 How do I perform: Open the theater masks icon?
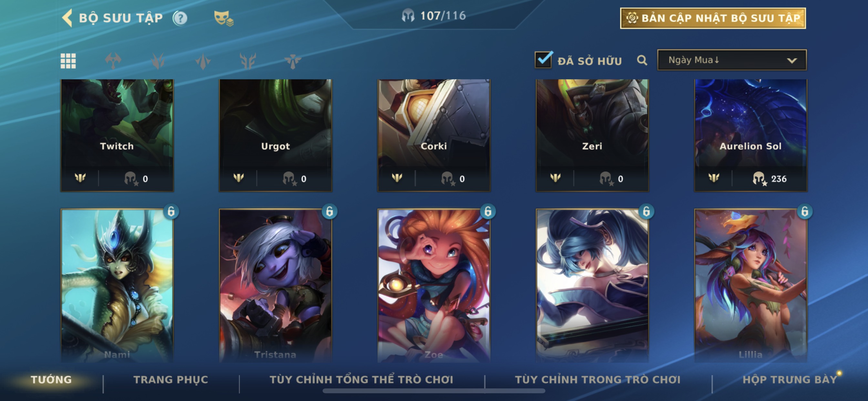tap(224, 18)
